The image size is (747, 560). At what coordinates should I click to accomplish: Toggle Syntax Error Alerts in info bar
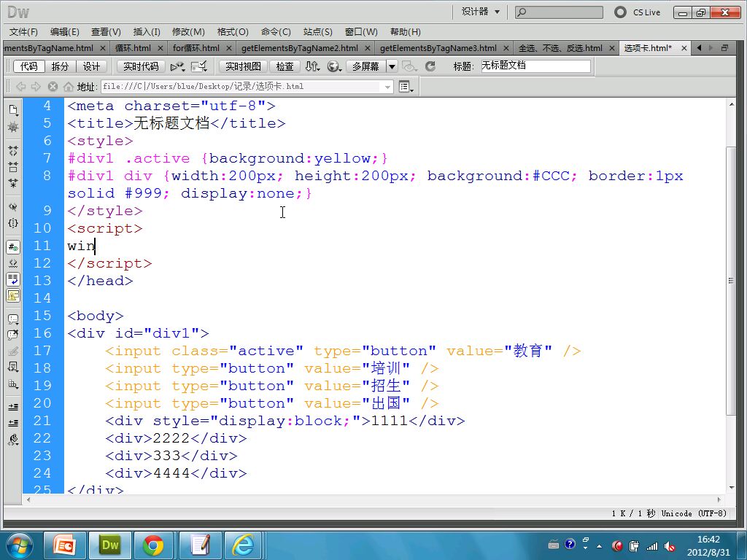(13, 296)
